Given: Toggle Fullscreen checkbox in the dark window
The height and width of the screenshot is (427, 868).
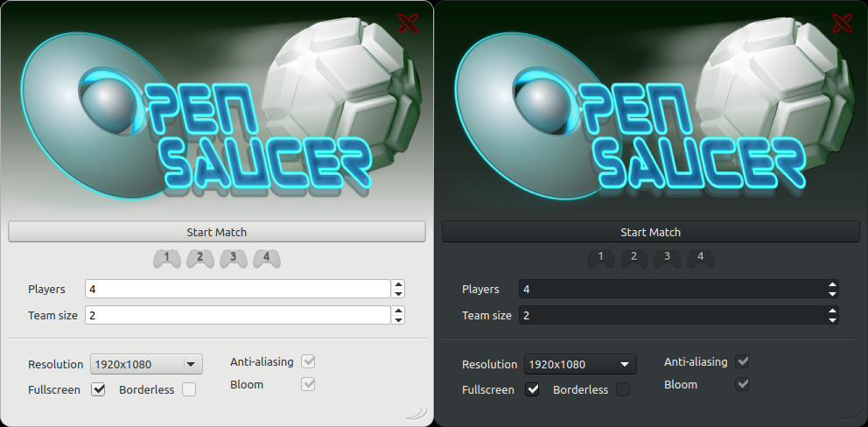Looking at the screenshot, I should coord(533,389).
